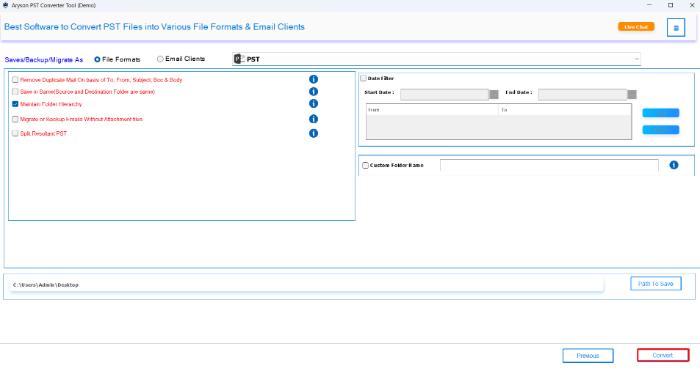Focus the Custom Folder Name text field
Image resolution: width=700 pixels, height=371 pixels.
coord(549,165)
